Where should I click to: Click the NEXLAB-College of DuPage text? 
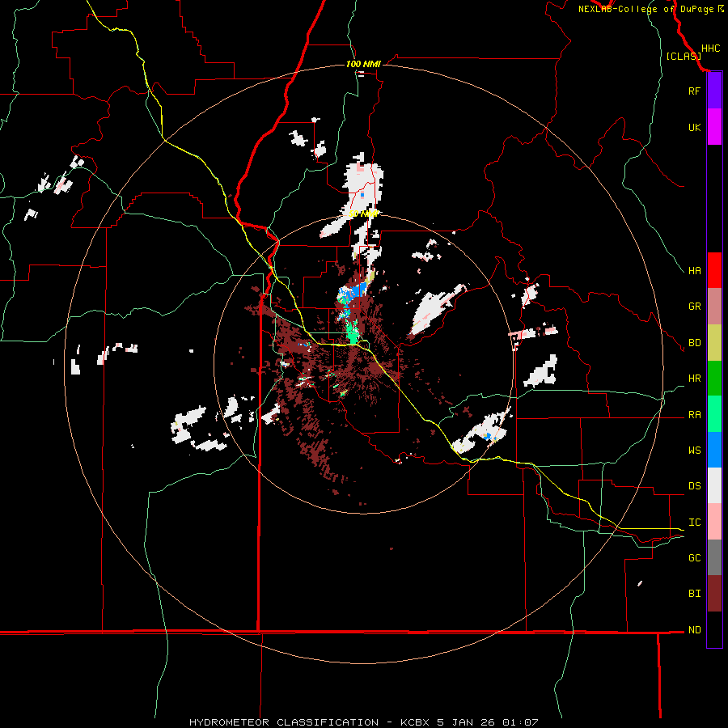(647, 9)
